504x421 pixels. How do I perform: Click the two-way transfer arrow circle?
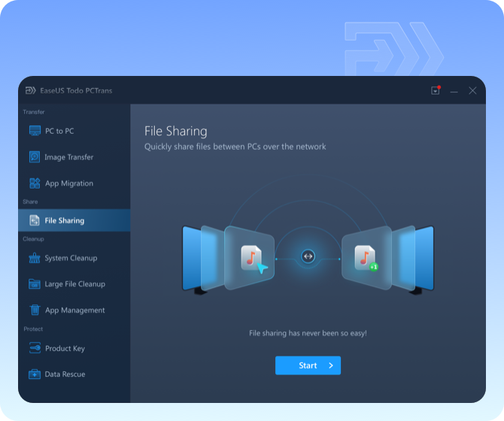tap(308, 256)
